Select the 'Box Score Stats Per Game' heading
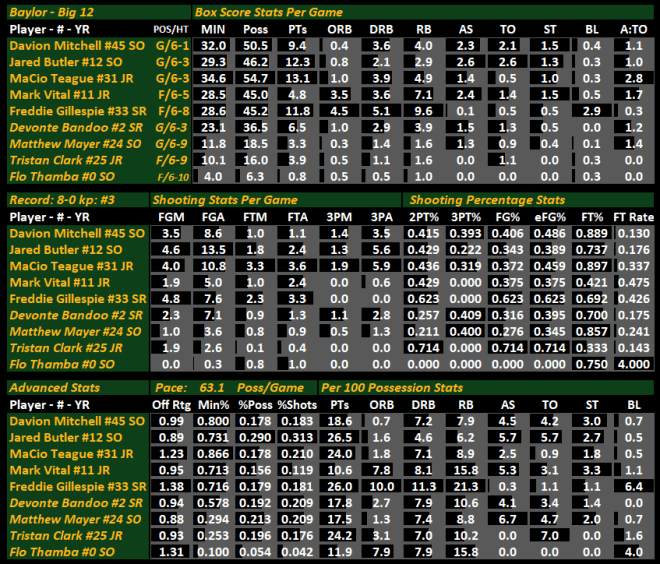 click(423, 12)
